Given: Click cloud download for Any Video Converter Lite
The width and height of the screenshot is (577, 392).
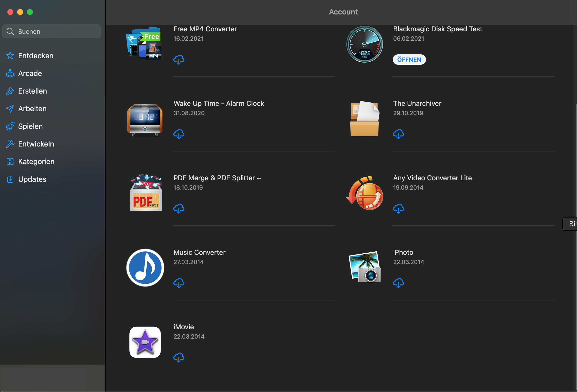Looking at the screenshot, I should [398, 208].
